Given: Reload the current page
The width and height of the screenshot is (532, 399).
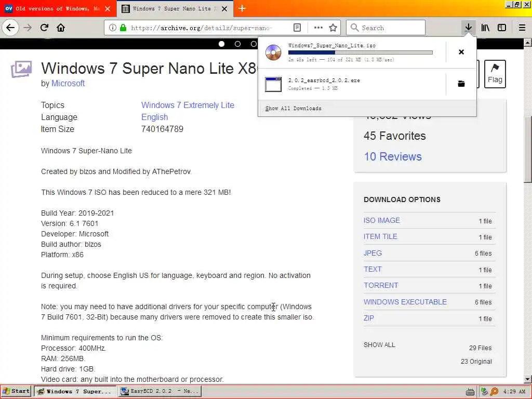Looking at the screenshot, I should pyautogui.click(x=44, y=28).
